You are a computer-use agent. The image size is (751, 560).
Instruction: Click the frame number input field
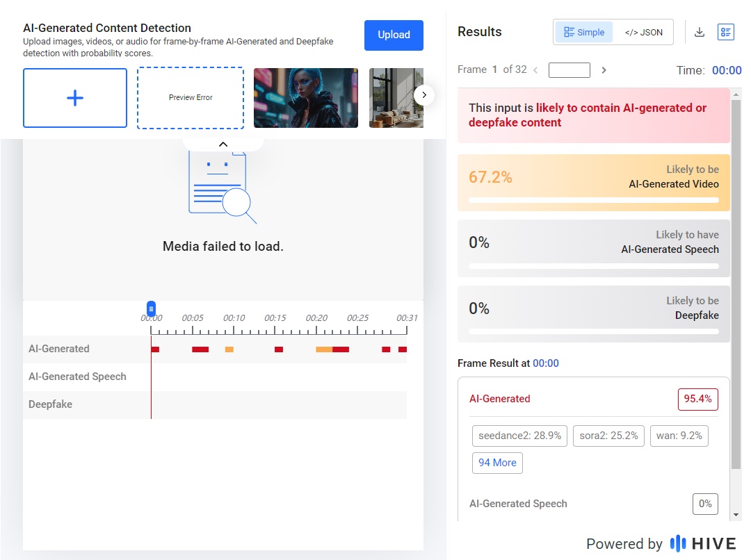(x=569, y=70)
